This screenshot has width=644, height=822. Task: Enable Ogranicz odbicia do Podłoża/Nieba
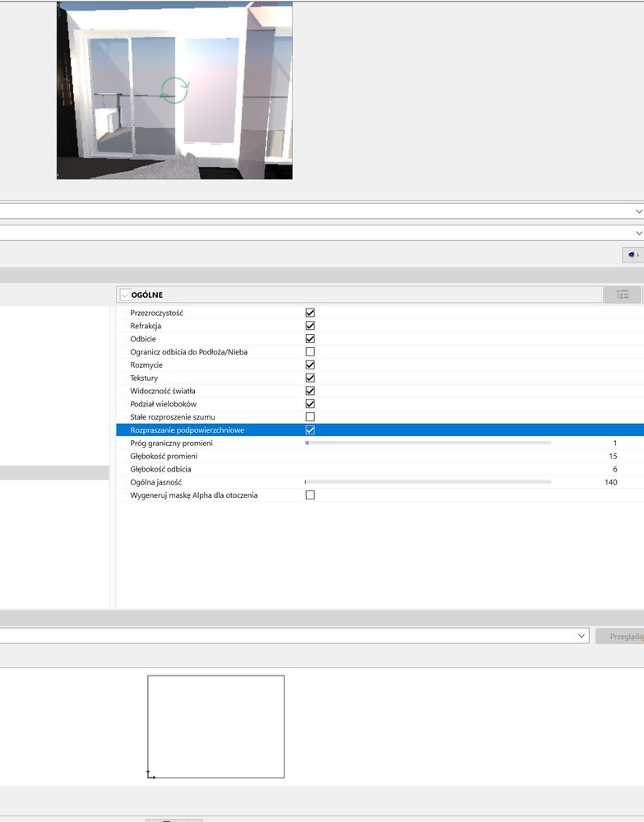tap(310, 352)
